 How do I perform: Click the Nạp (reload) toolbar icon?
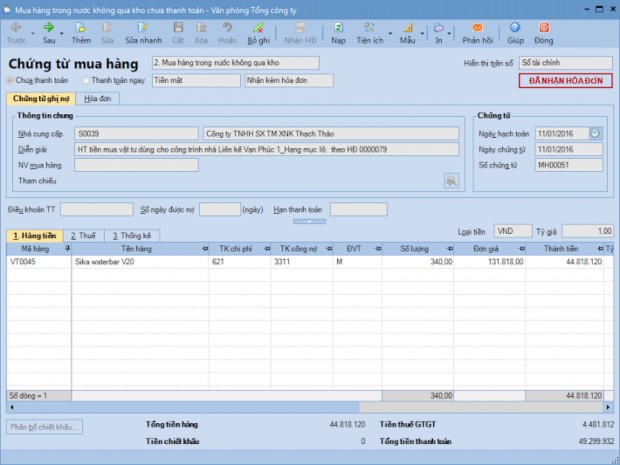click(338, 28)
